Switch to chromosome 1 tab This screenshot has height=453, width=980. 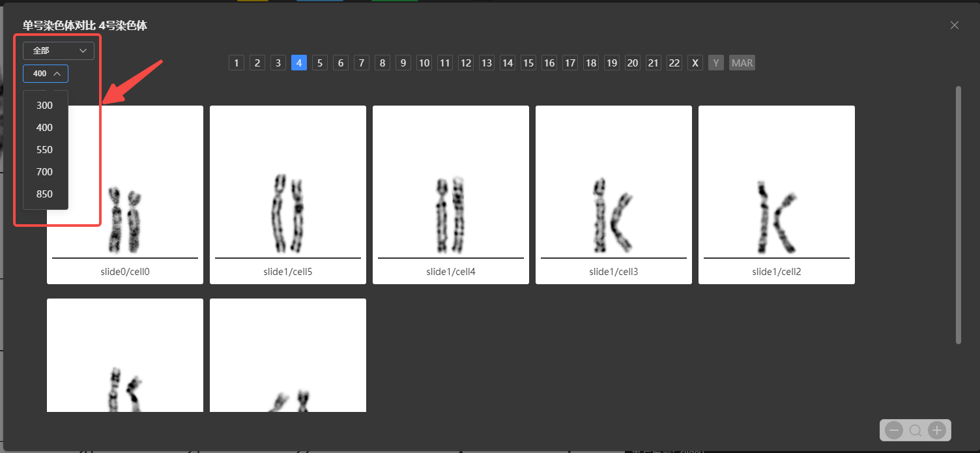tap(237, 63)
